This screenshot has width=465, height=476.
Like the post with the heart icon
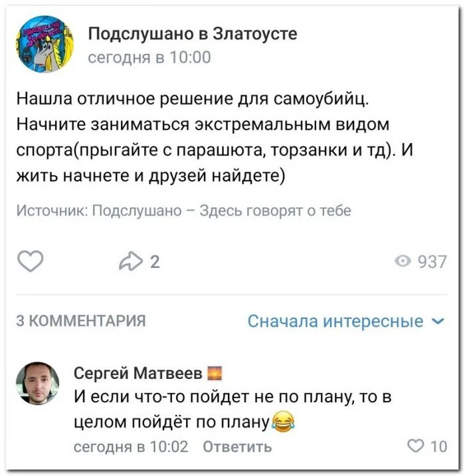pos(31,262)
